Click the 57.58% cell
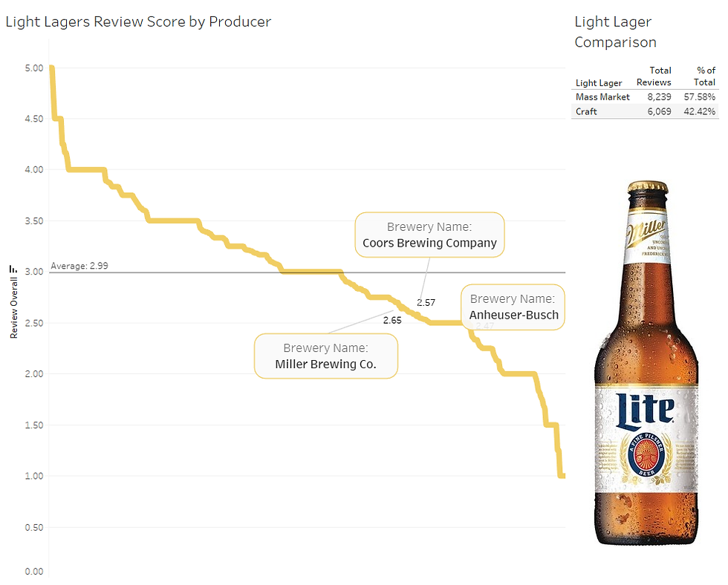Screen dimensions: 728x585 [x=699, y=97]
